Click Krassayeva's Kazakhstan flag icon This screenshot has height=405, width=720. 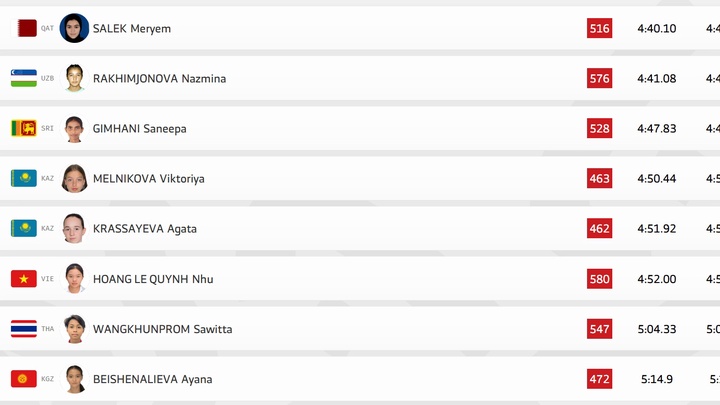tap(24, 228)
